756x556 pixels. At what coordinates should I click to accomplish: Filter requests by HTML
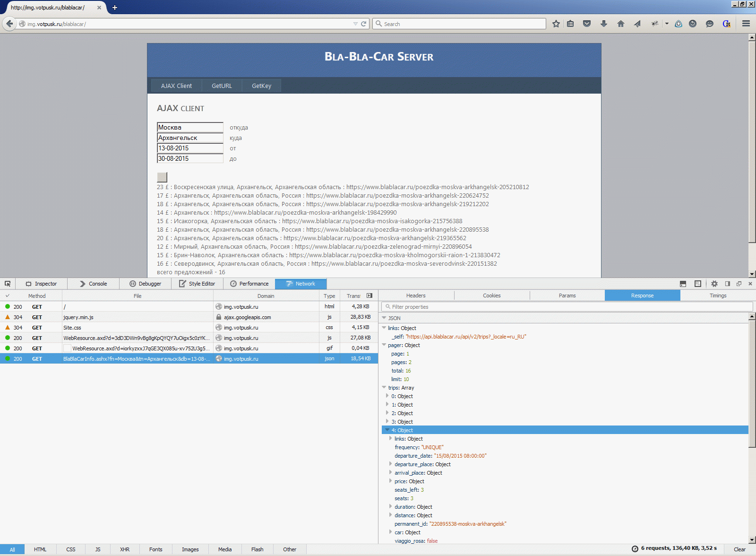pos(40,549)
